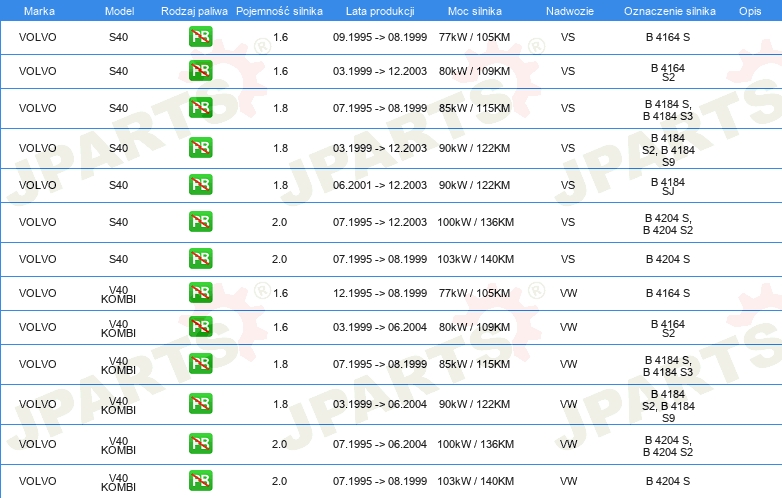Image resolution: width=782 pixels, height=498 pixels.
Task: Click '103kW / 140KM' in S40 row
Action: tap(475, 259)
